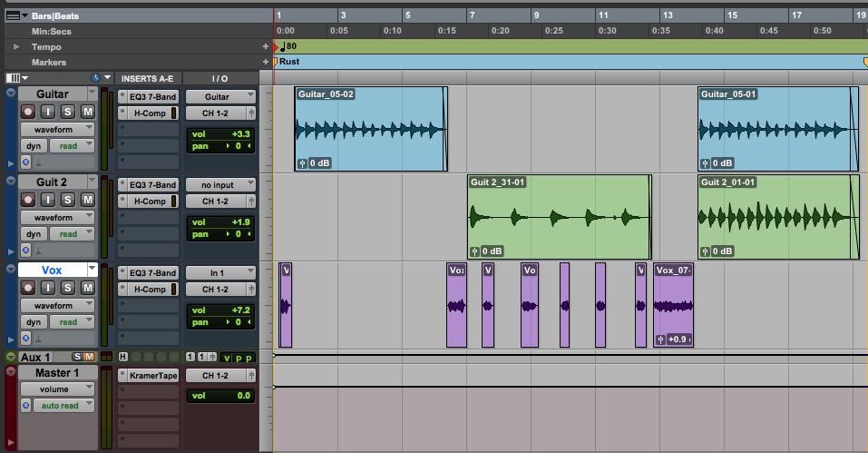This screenshot has height=453, width=868.
Task: Record-enable the Guit 2 track
Action: click(x=28, y=200)
